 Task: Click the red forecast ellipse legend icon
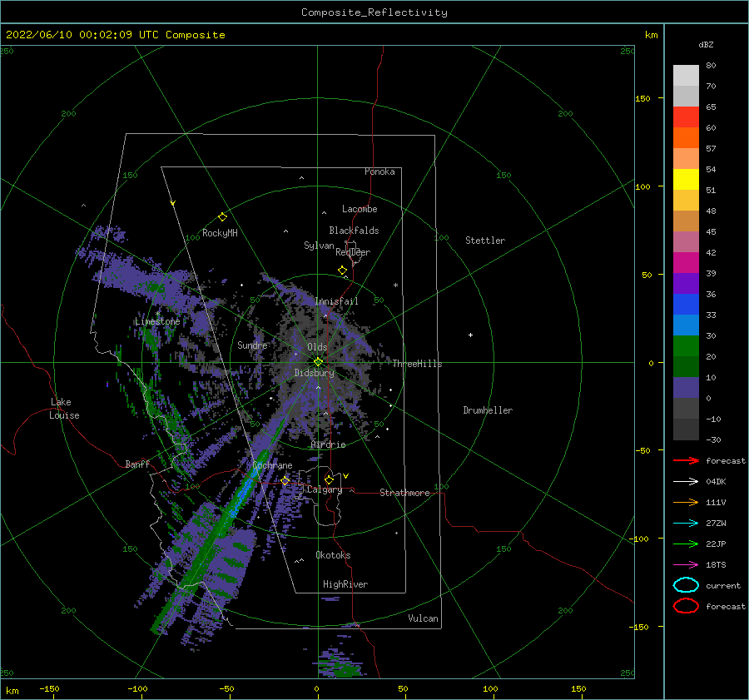[686, 606]
